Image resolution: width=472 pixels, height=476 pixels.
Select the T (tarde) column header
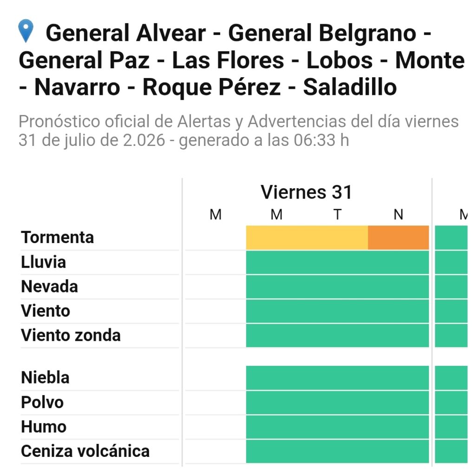pos(337,215)
